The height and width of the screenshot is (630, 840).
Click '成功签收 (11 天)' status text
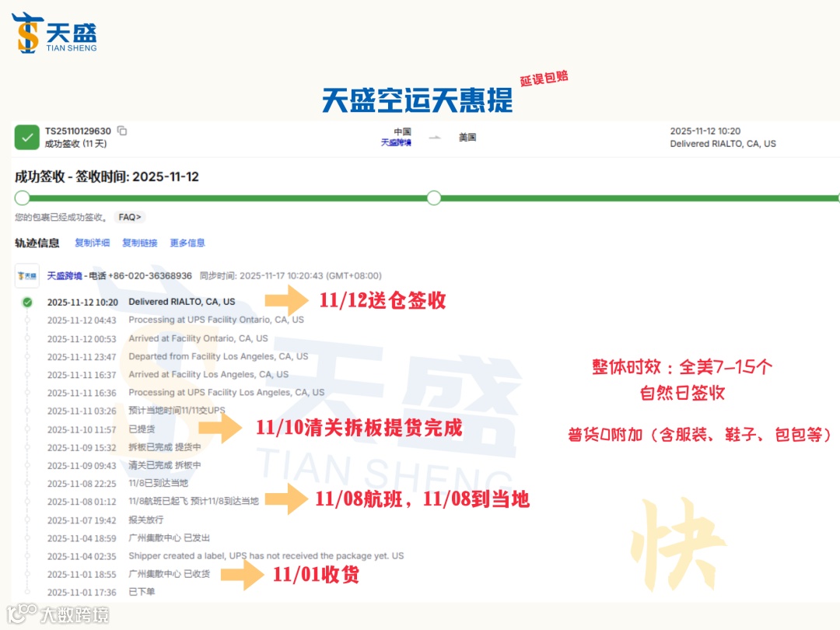[75, 144]
